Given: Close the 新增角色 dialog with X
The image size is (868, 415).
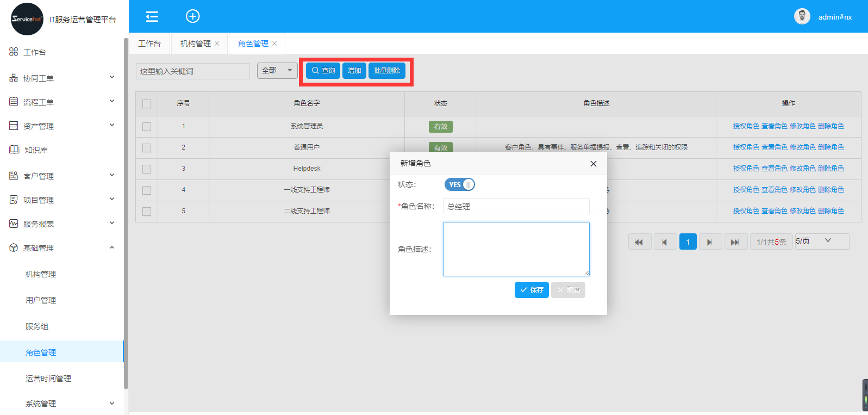Looking at the screenshot, I should coord(593,164).
